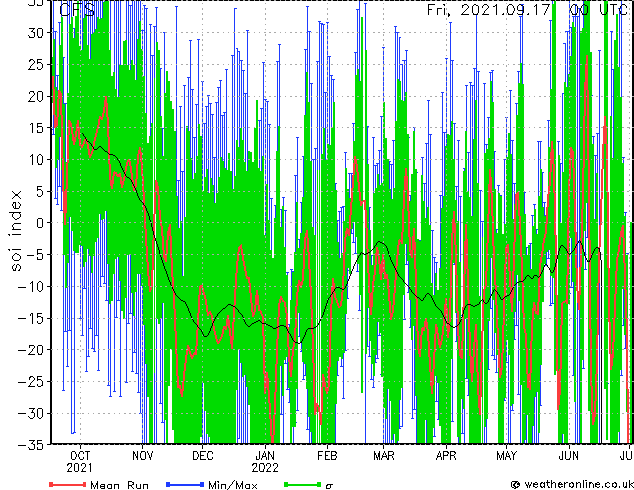This screenshot has width=634, height=490.
Task: Click the JAN x-axis label
Action: [x=265, y=456]
